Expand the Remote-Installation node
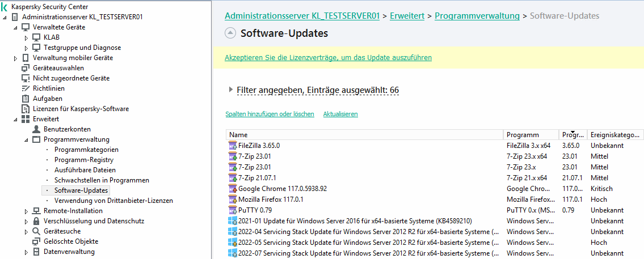This screenshot has width=644, height=259. pos(26,211)
